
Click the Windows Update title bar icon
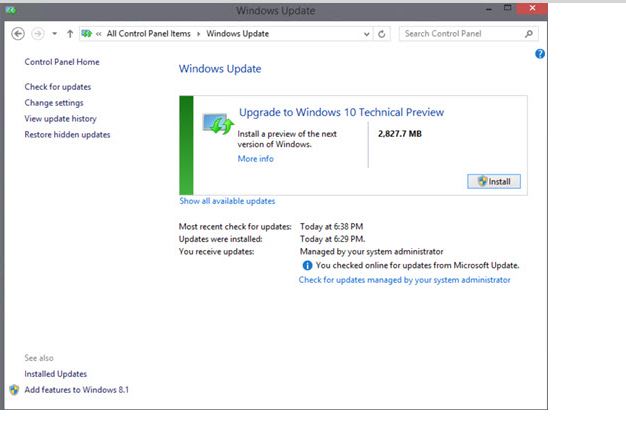point(10,11)
